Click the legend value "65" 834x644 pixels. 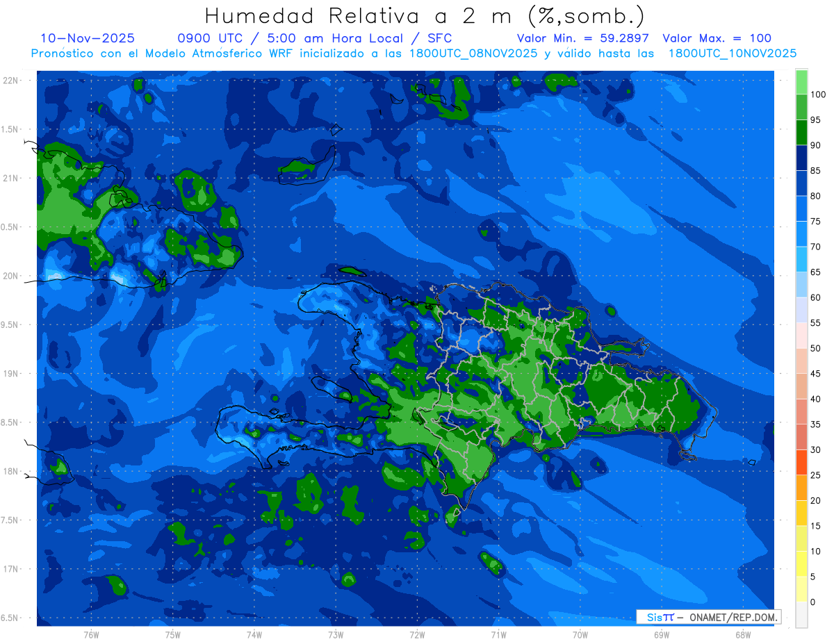(x=815, y=272)
